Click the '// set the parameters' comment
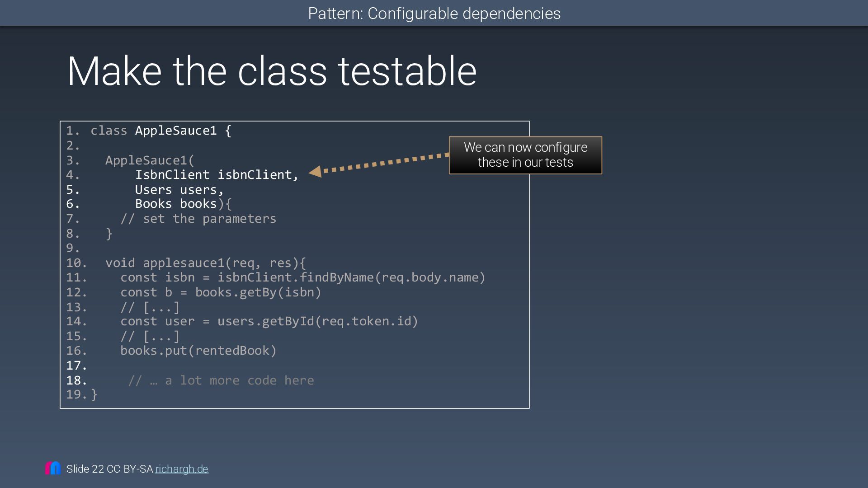Viewport: 868px width, 488px height. (198, 219)
